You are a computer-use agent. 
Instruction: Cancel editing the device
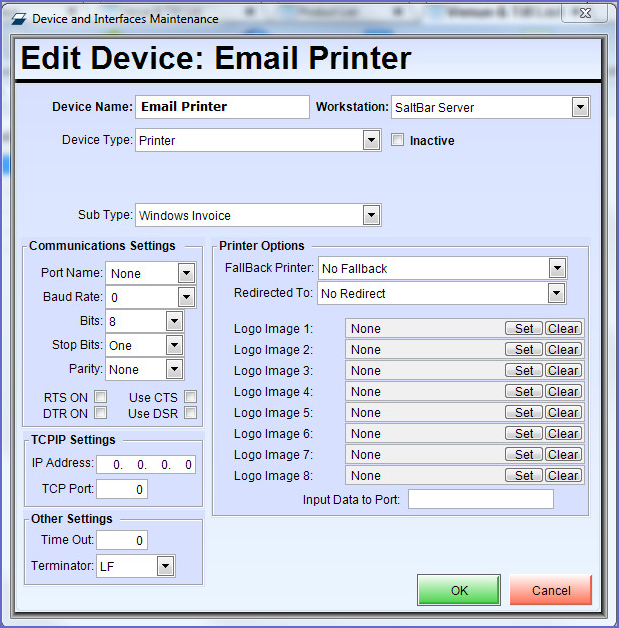551,590
